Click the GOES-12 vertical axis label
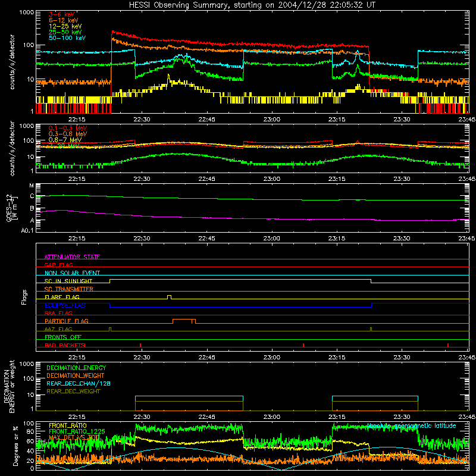The image size is (476, 476). point(12,208)
